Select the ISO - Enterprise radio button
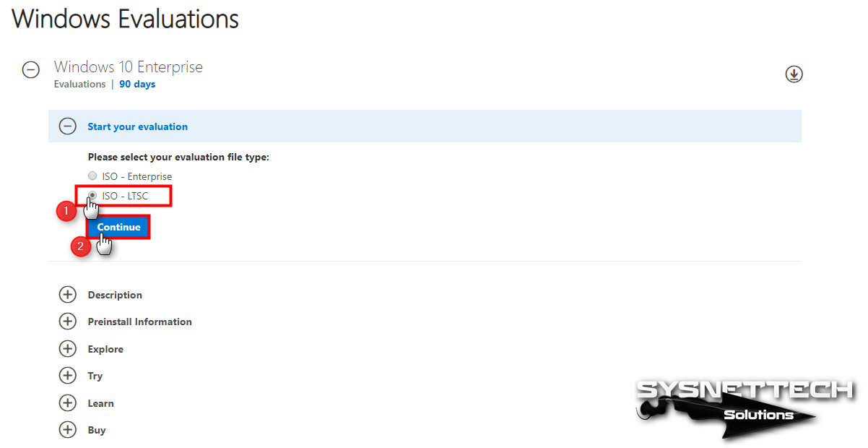 (92, 176)
